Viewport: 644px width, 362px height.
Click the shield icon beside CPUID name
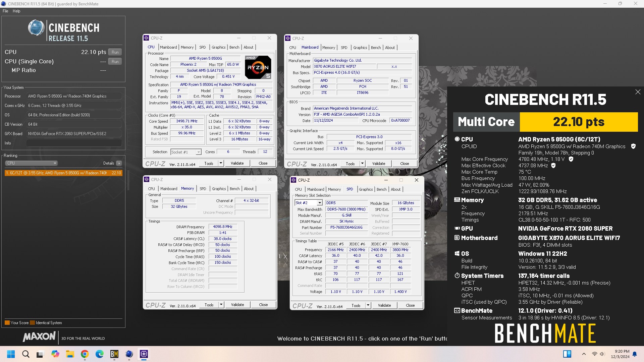633,146
